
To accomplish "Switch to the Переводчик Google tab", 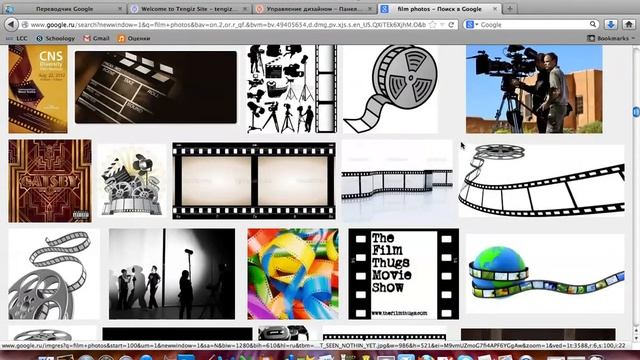I will 63,9.
